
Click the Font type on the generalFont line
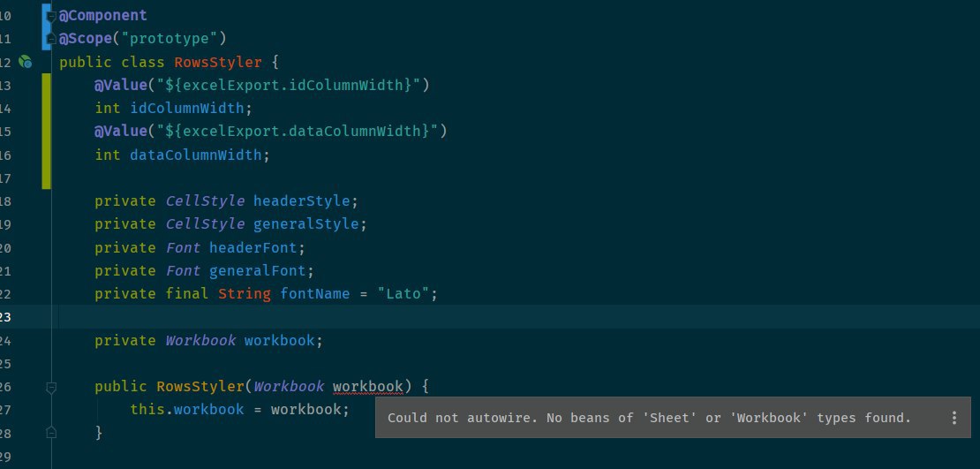183,271
